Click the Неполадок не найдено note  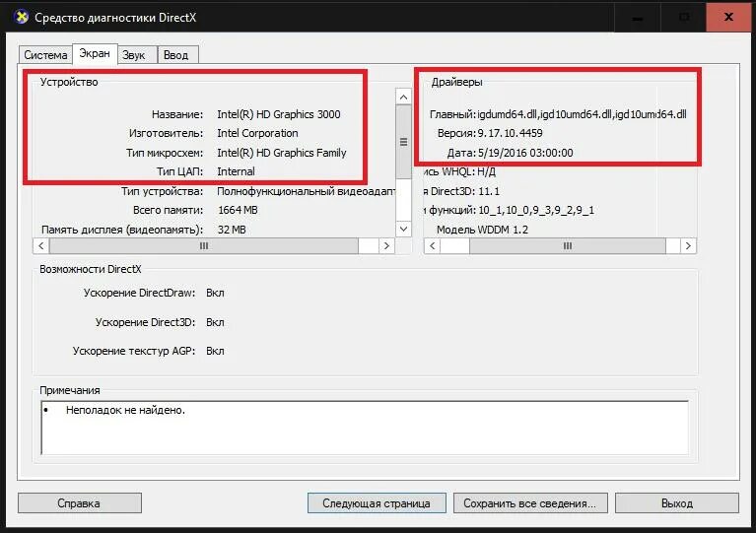[125, 410]
